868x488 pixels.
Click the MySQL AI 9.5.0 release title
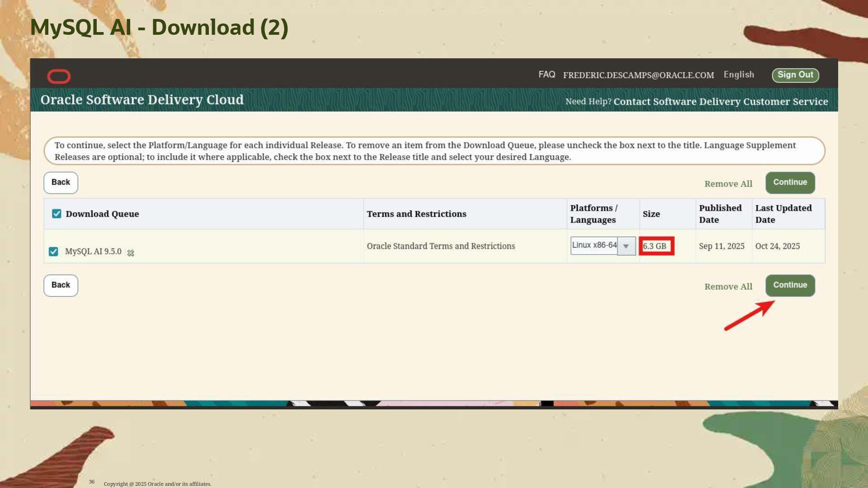click(x=93, y=252)
